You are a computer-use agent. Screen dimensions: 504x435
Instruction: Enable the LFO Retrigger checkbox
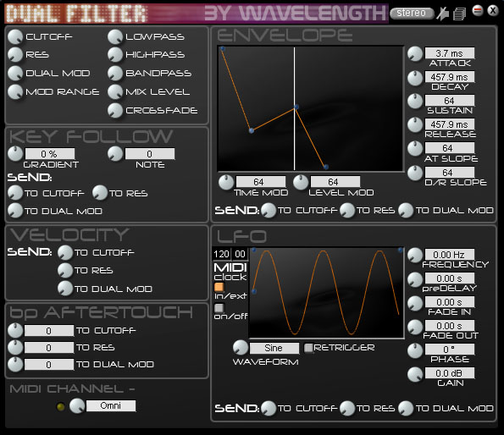point(308,348)
